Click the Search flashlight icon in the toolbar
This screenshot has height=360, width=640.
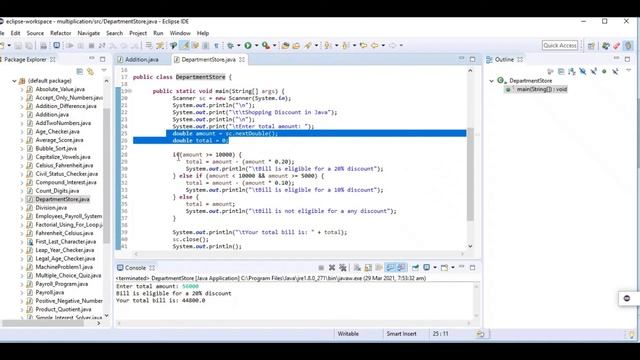coord(307,45)
